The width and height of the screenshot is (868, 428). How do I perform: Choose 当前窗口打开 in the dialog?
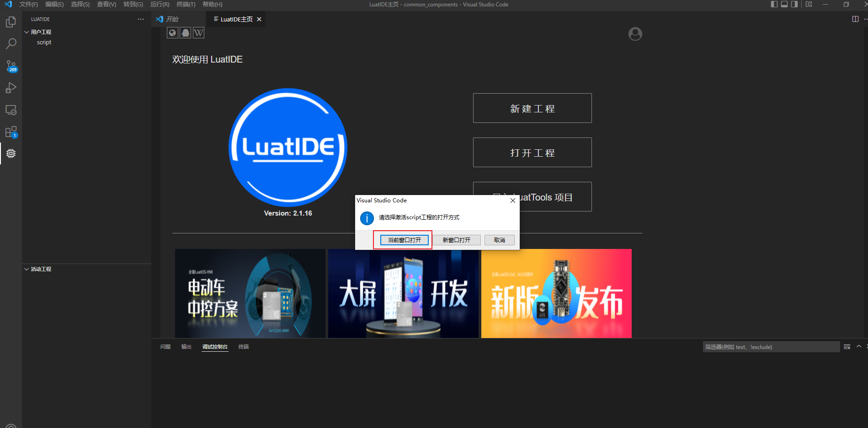(x=405, y=240)
